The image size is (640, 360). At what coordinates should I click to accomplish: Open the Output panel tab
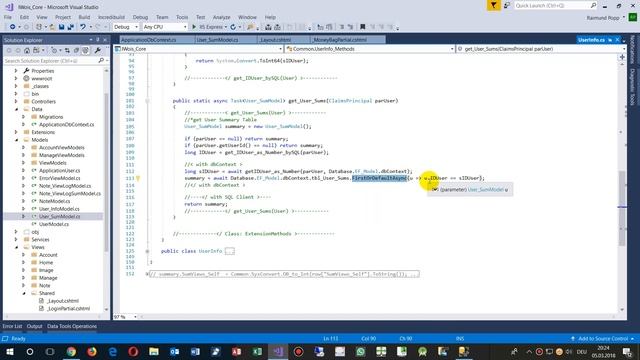coord(34,326)
